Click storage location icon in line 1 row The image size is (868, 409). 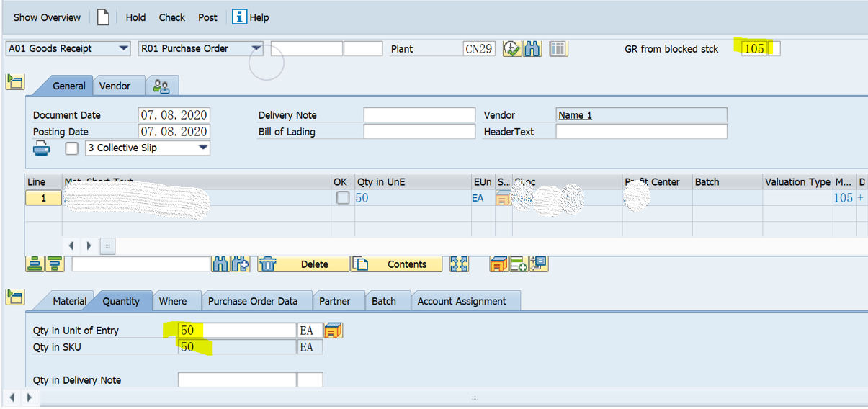tap(503, 198)
